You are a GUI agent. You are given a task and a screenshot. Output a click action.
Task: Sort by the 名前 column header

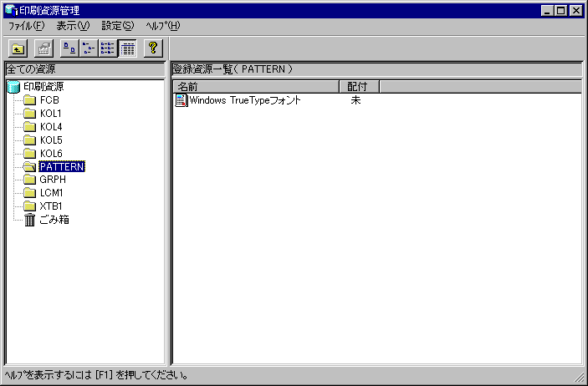[x=257, y=87]
